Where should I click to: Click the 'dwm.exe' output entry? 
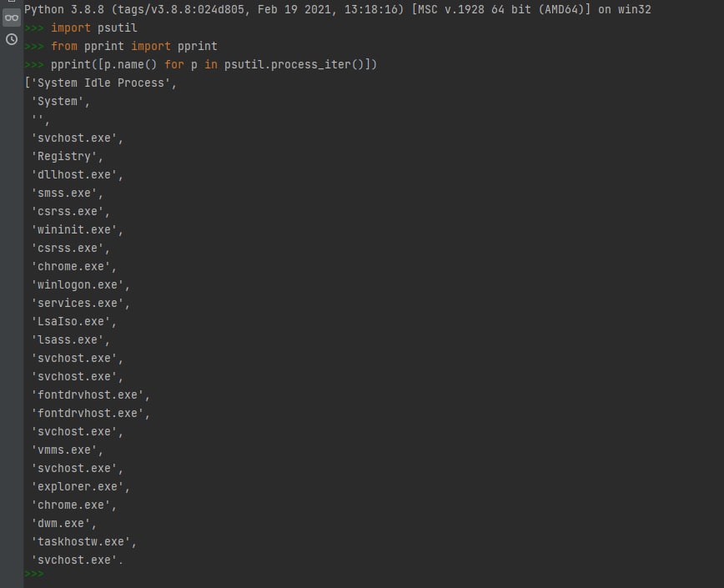63,523
